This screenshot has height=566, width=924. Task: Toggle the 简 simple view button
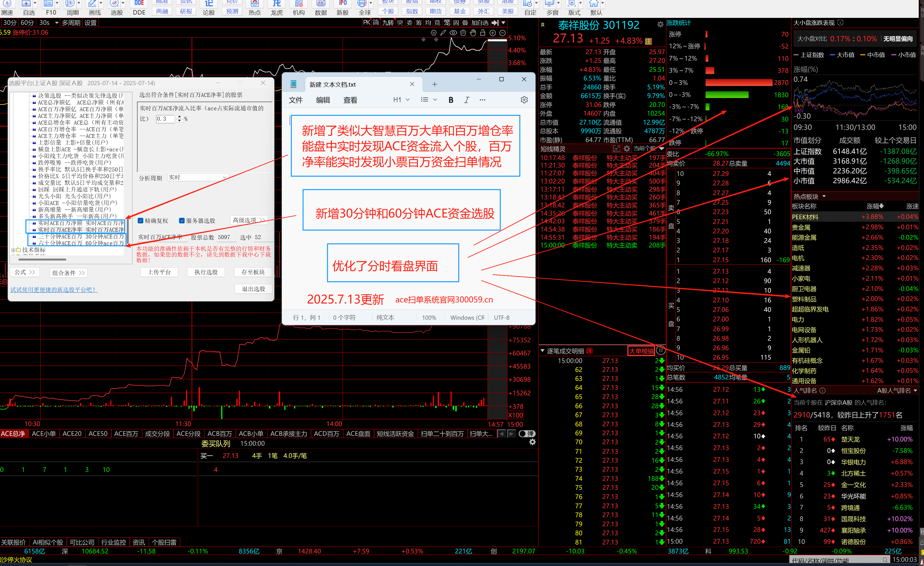click(x=376, y=23)
